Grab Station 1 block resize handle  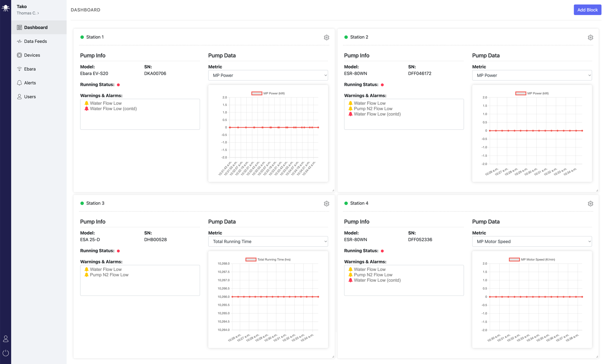(x=333, y=190)
